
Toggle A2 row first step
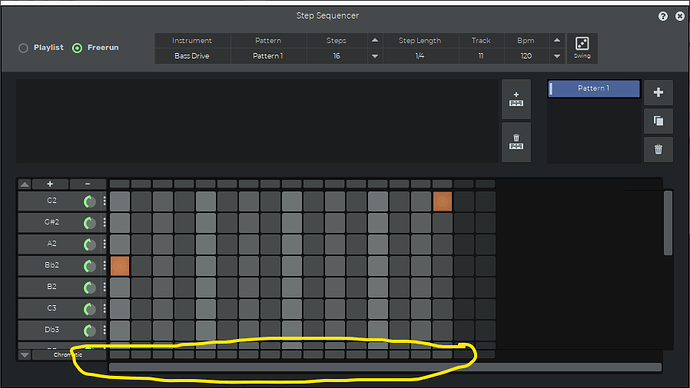(120, 245)
